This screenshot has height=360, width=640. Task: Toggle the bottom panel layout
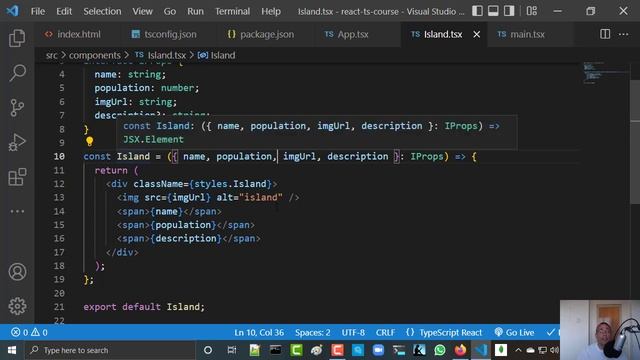coord(493,11)
